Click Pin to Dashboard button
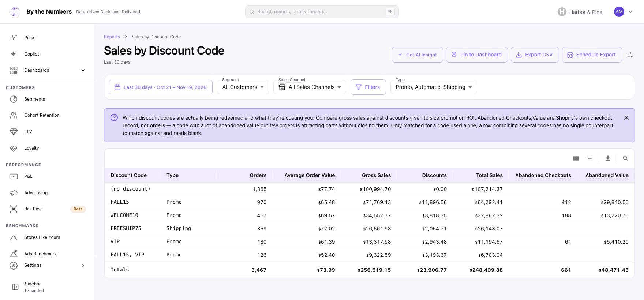Viewport: 644px width, 300px height. [477, 55]
